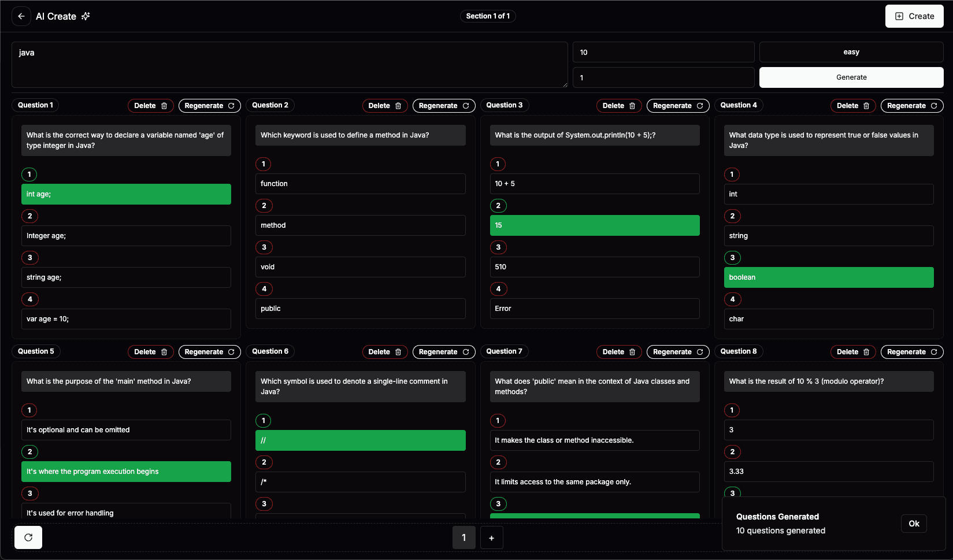953x560 pixels.
Task: Click the Create button
Action: 914,16
